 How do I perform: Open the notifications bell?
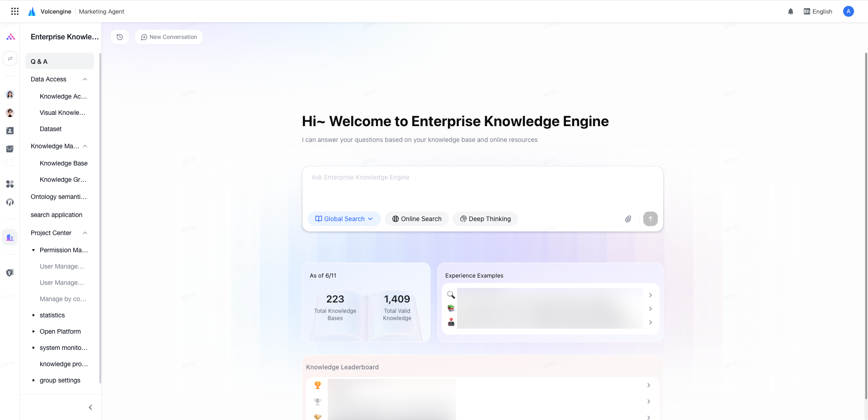791,12
